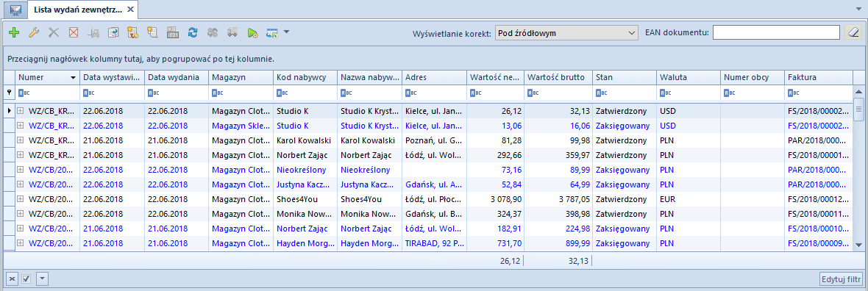This screenshot has height=291, width=868.
Task: Select the Monika Now... buyer code cell
Action: coord(305,214)
